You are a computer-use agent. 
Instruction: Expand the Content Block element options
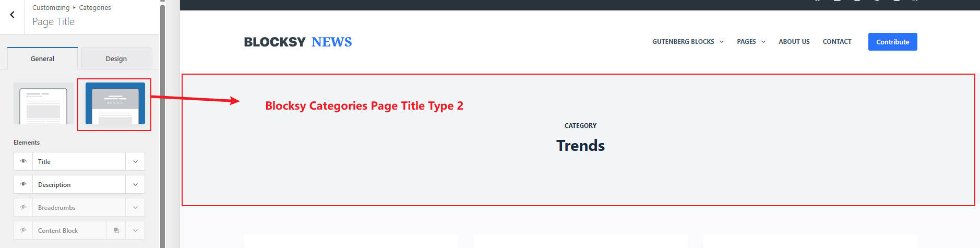point(135,230)
